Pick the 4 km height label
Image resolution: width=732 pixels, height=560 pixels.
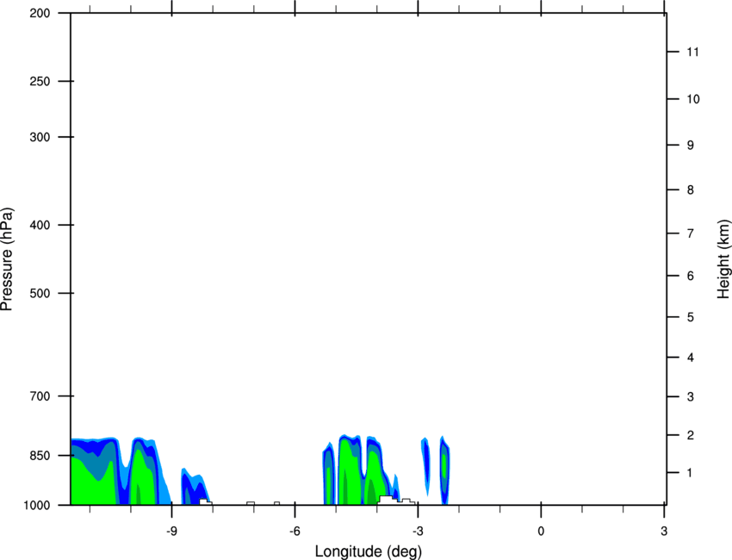point(691,358)
